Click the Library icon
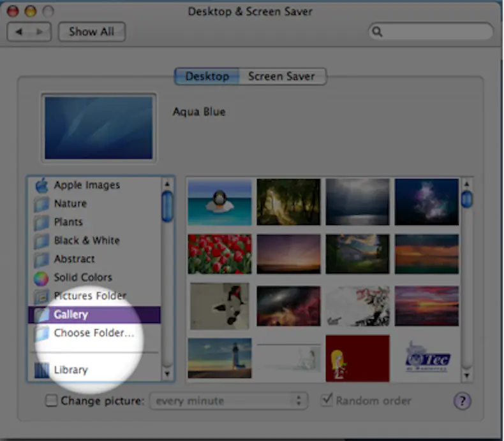This screenshot has height=441, width=504. pyautogui.click(x=41, y=370)
